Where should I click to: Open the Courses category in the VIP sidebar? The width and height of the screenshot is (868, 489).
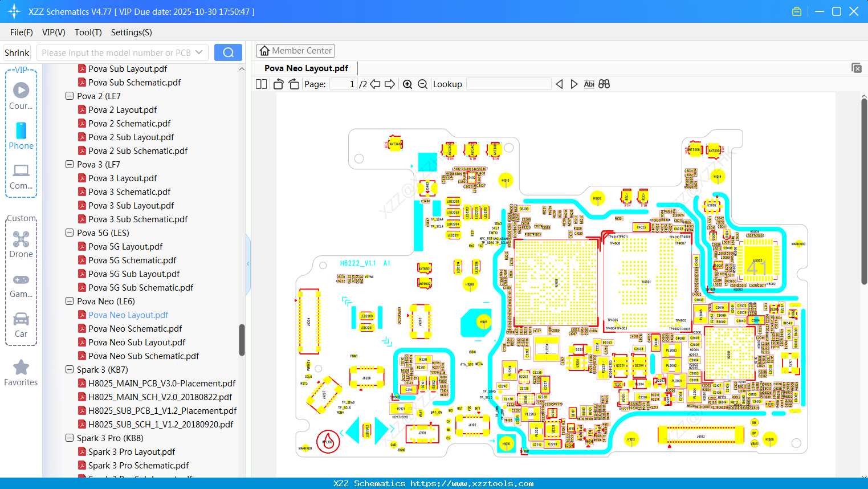pos(21,96)
